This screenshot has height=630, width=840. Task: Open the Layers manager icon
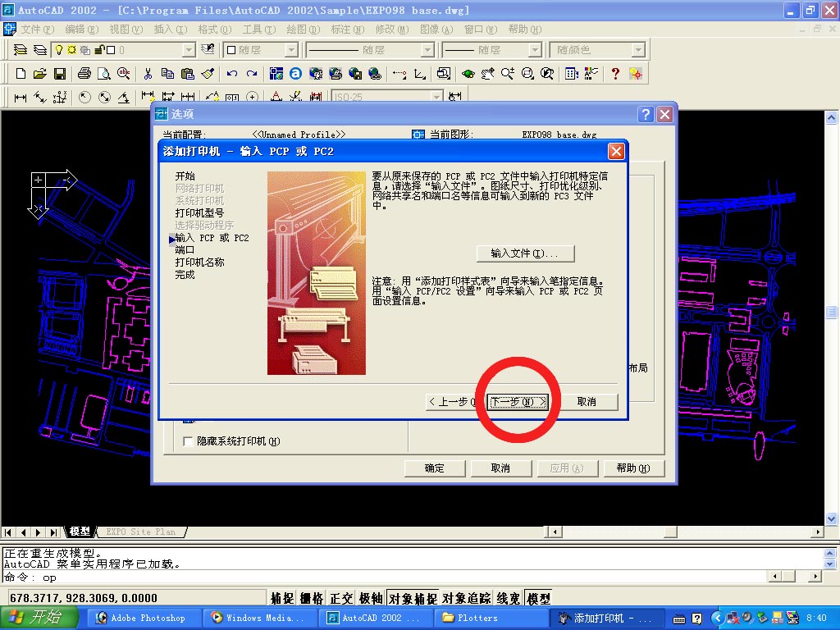point(40,50)
